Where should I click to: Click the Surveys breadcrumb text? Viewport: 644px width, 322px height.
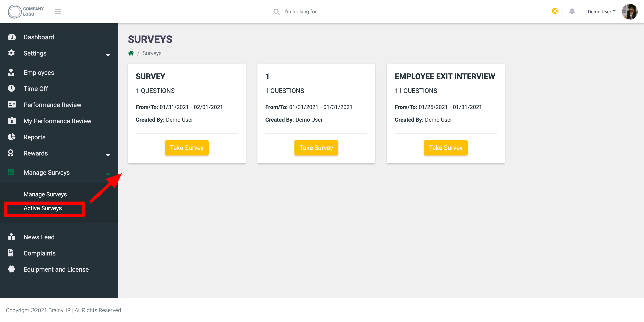152,53
